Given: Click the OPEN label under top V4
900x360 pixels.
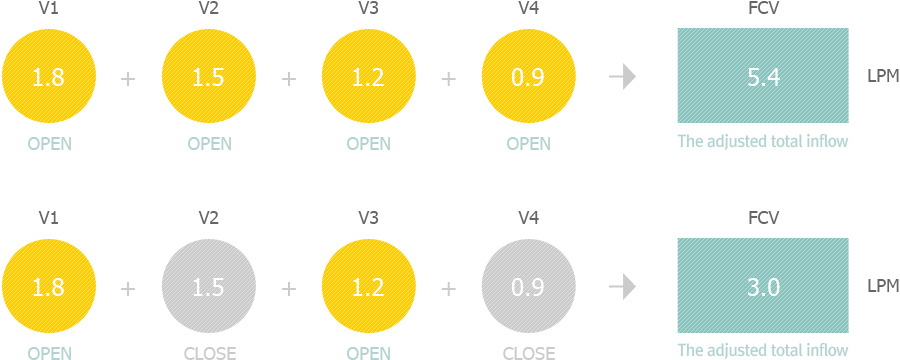Looking at the screenshot, I should pyautogui.click(x=529, y=143).
